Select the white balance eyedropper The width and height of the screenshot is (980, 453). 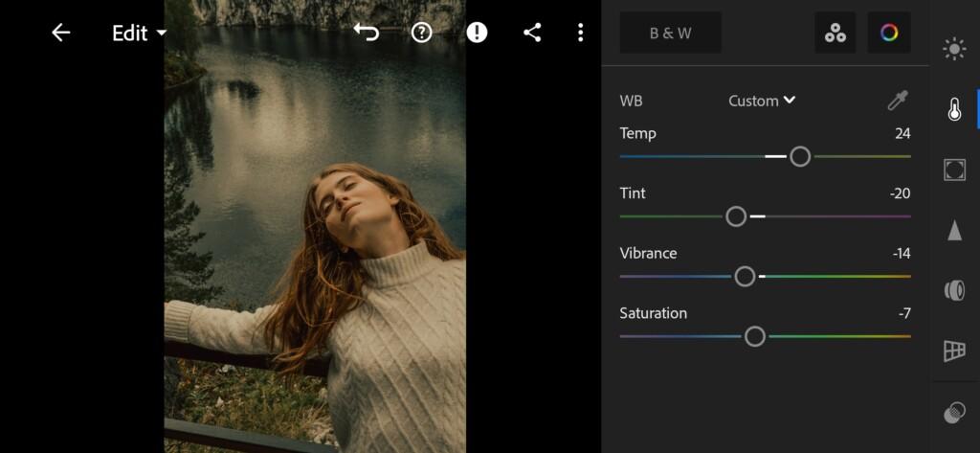898,101
